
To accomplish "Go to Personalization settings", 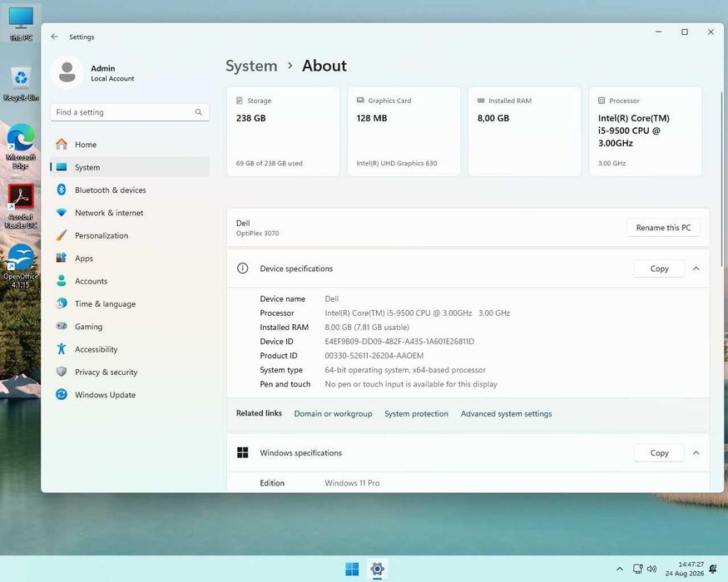I will 130,235.
